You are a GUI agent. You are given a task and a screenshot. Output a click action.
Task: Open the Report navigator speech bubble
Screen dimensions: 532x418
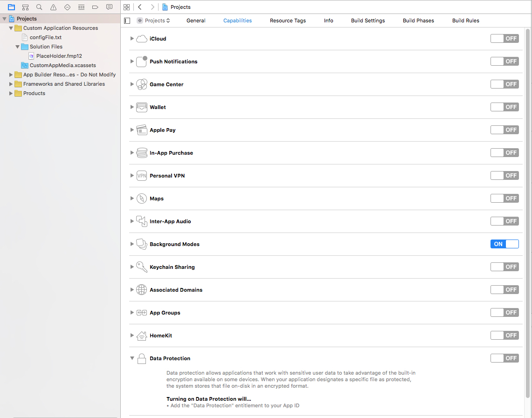click(109, 7)
